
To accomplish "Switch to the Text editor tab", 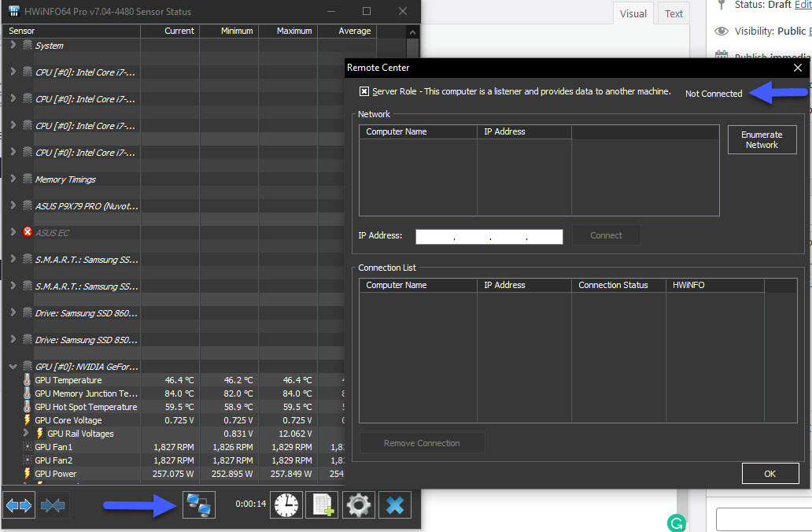I will 674,13.
